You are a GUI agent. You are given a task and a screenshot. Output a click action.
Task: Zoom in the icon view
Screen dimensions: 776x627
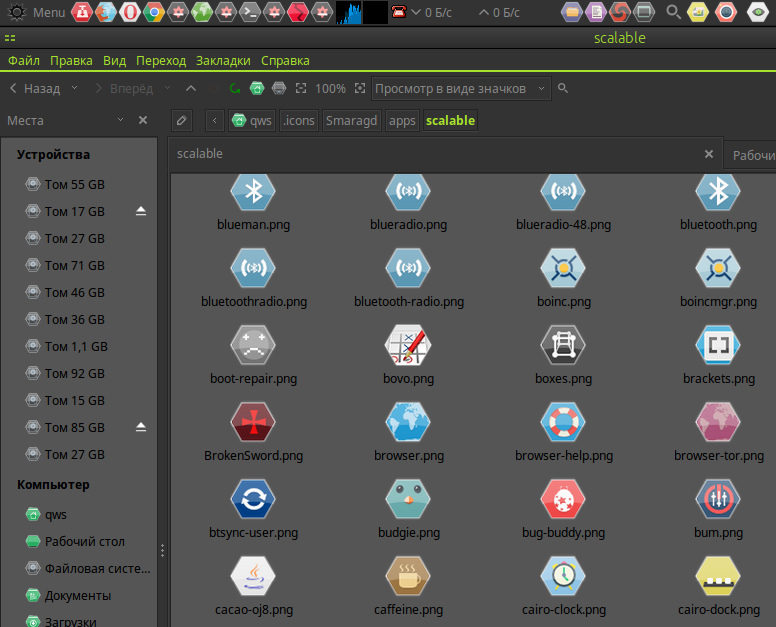tap(360, 89)
